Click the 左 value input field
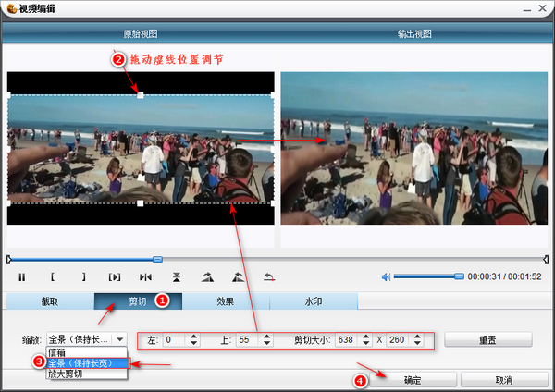 (x=175, y=340)
